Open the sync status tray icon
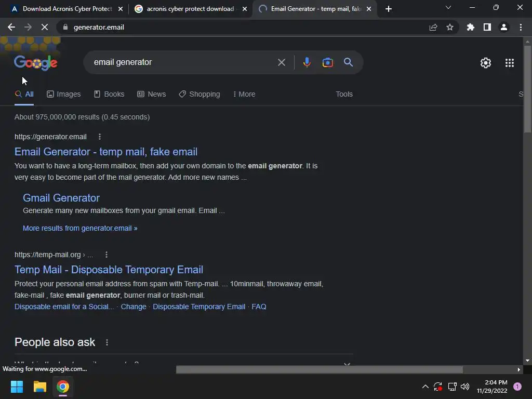This screenshot has width=532, height=399. [438, 387]
